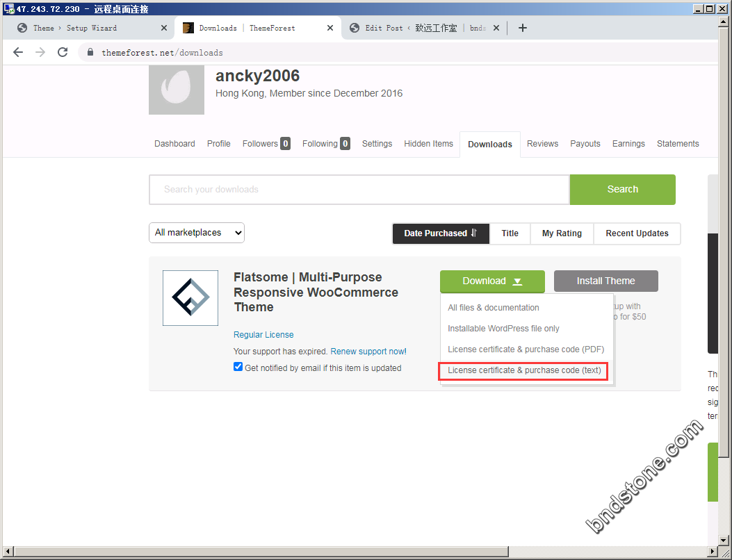Screen dimensions: 732x560
Task: Sort downloads by My Rating
Action: pyautogui.click(x=562, y=233)
